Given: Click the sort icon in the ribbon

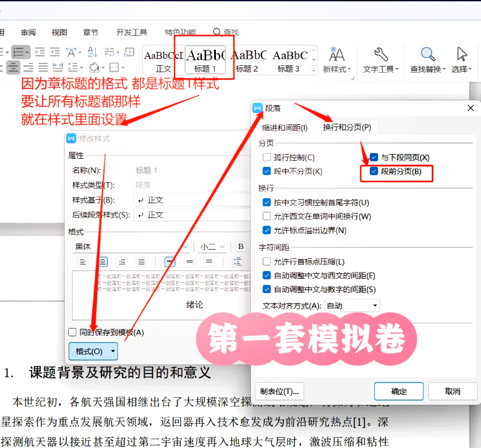Looking at the screenshot, I should 92,52.
